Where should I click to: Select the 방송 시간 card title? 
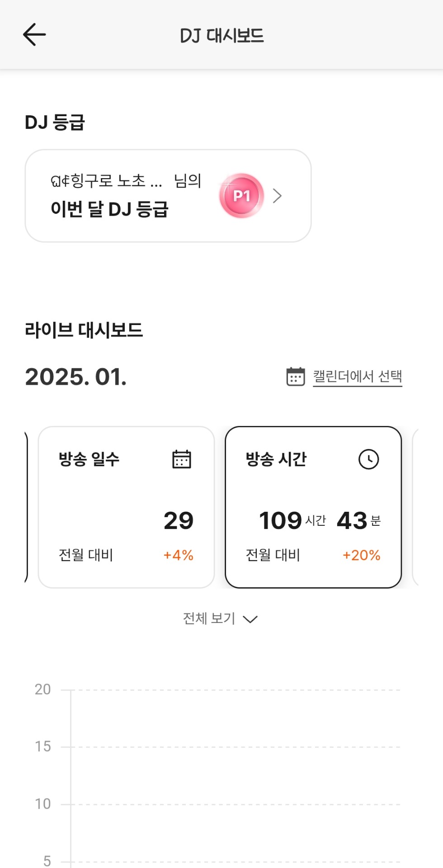[276, 459]
